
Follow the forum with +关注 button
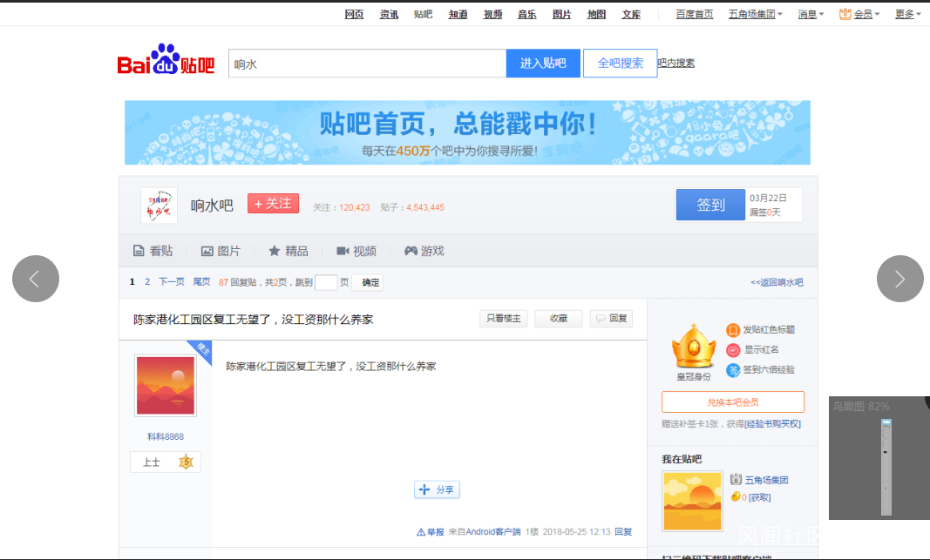point(273,203)
